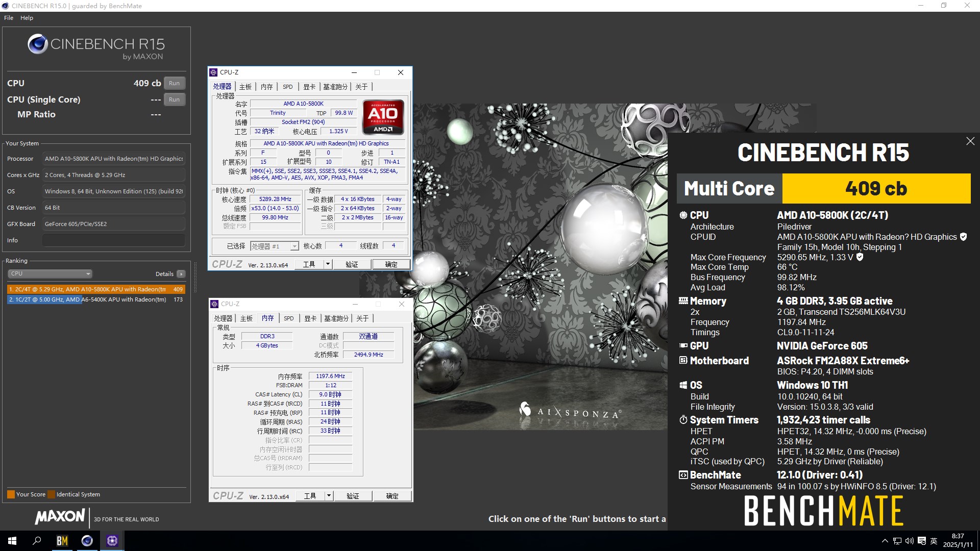Close the BenchMate result overlay
This screenshot has width=980, height=551.
pyautogui.click(x=970, y=141)
